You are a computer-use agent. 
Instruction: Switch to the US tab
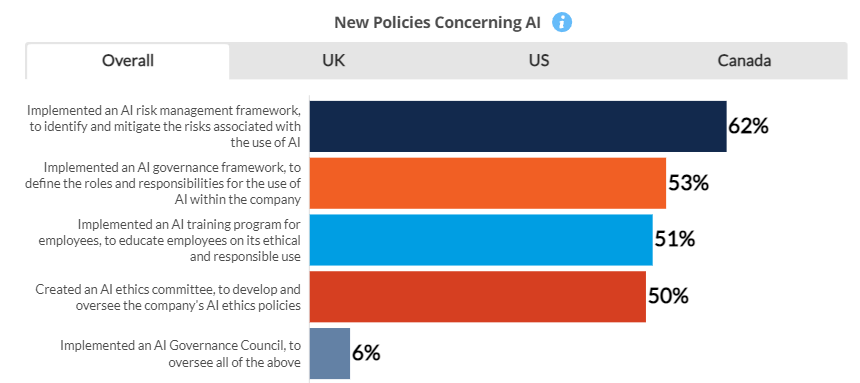(539, 60)
